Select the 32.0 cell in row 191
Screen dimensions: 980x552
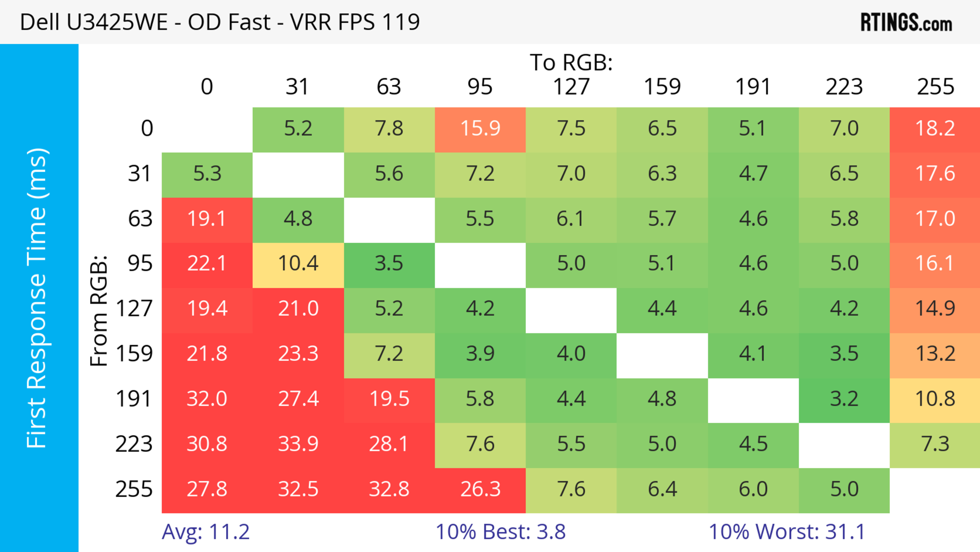click(207, 399)
